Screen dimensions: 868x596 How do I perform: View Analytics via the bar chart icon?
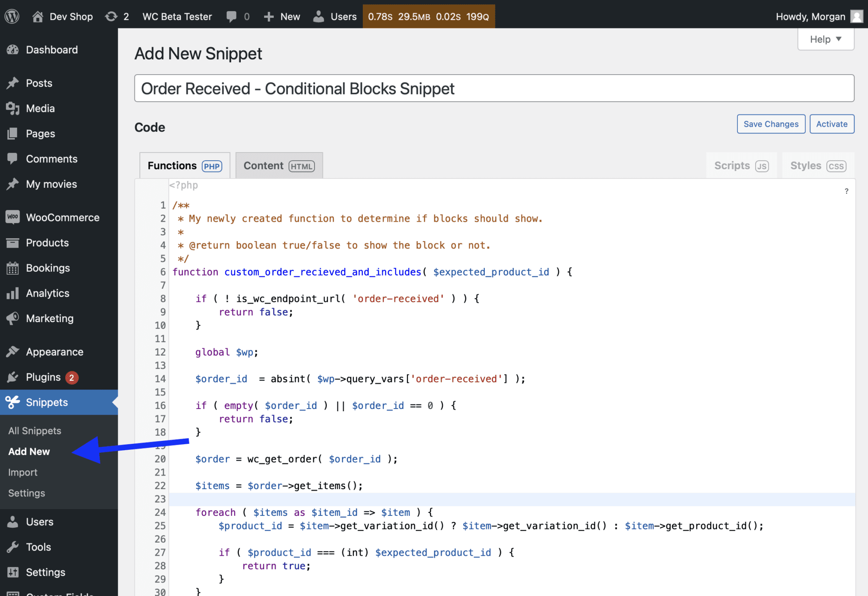click(x=13, y=293)
